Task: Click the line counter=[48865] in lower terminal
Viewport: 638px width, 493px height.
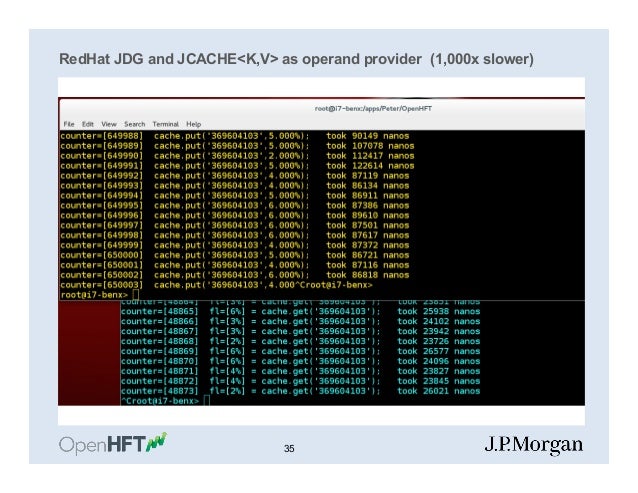Action: (300, 312)
